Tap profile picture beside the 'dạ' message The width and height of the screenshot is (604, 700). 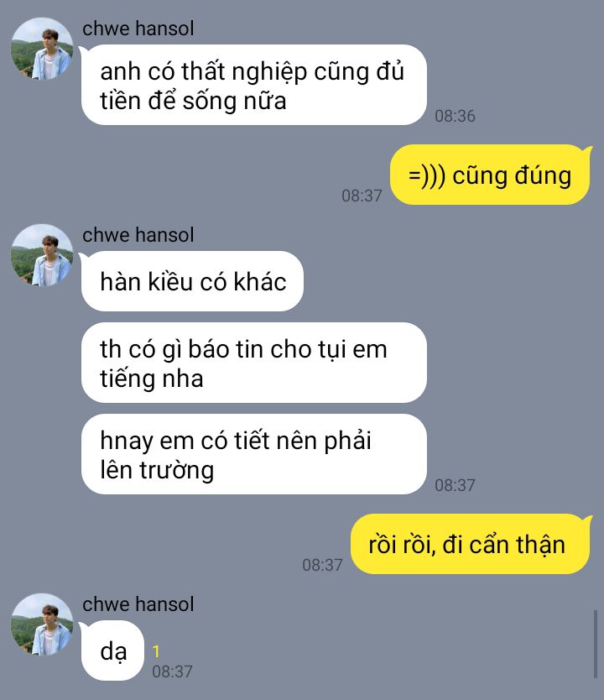coord(42,624)
